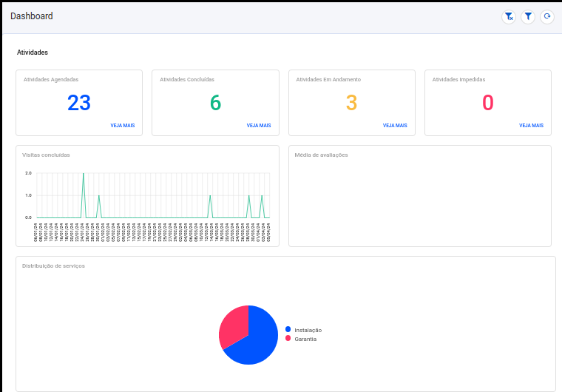Click the red number 0 blocked activities
Screen dimensions: 562x392
pos(488,103)
